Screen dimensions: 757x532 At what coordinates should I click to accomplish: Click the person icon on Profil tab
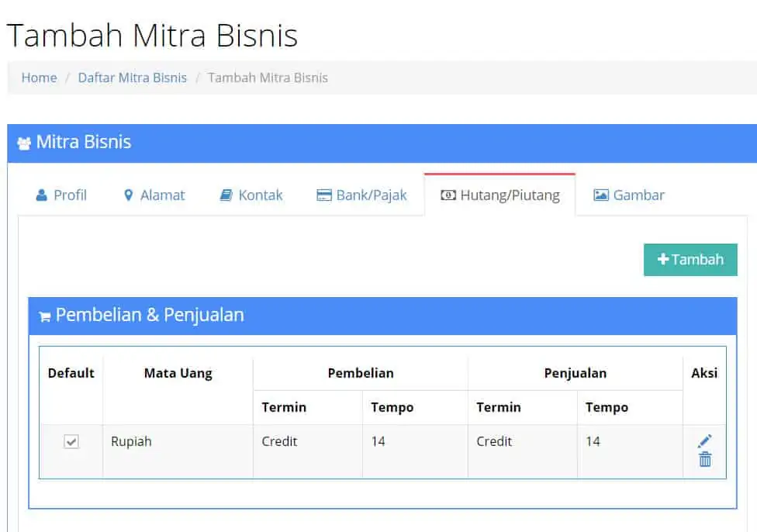click(42, 195)
